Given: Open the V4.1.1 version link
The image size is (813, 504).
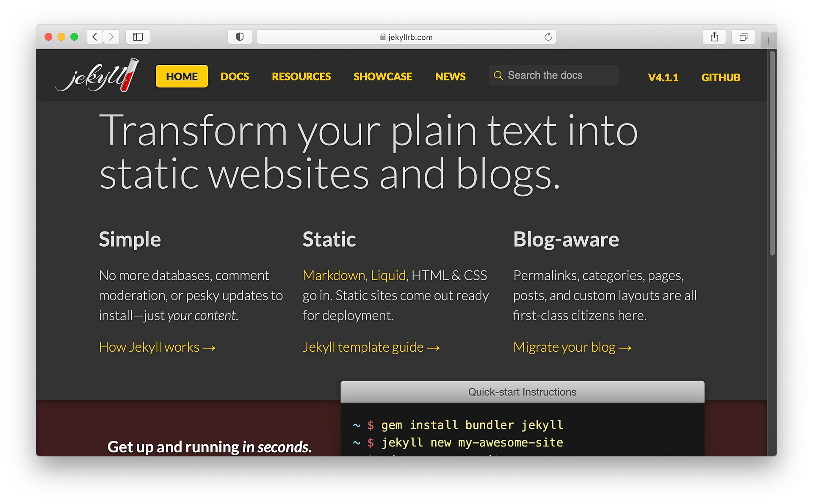Looking at the screenshot, I should 663,77.
